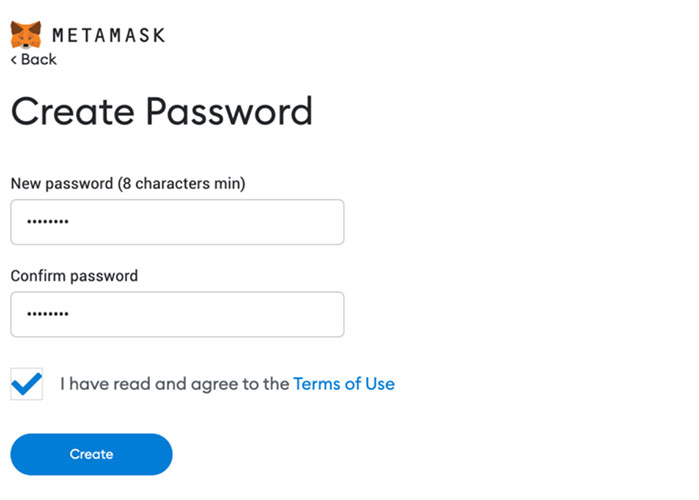The height and width of the screenshot is (500, 699).
Task: Click the Create Password heading
Action: pyautogui.click(x=161, y=111)
